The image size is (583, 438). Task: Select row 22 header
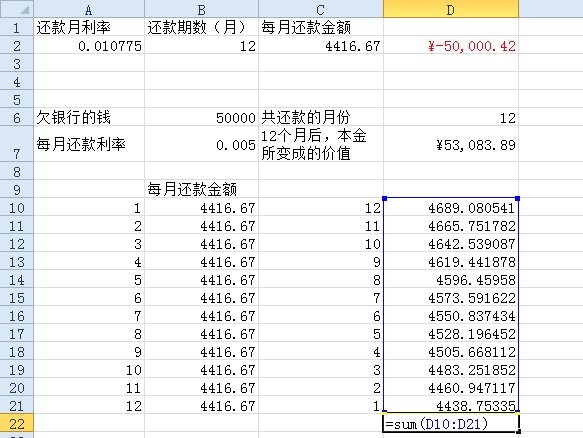coord(17,423)
